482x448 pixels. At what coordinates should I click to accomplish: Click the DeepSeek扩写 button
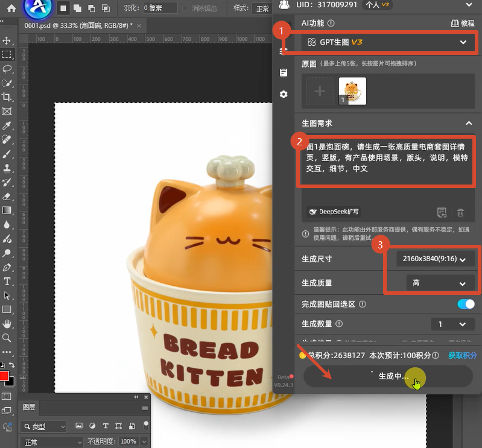pyautogui.click(x=334, y=212)
